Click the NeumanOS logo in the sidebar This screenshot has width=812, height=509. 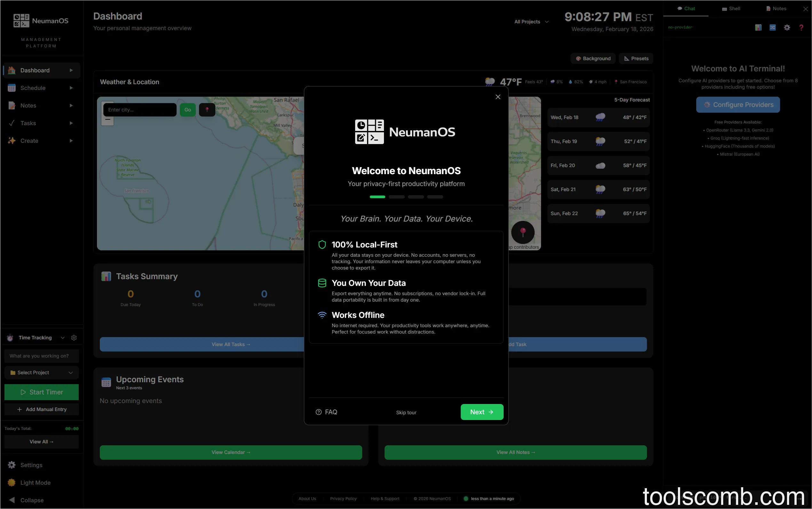41,20
